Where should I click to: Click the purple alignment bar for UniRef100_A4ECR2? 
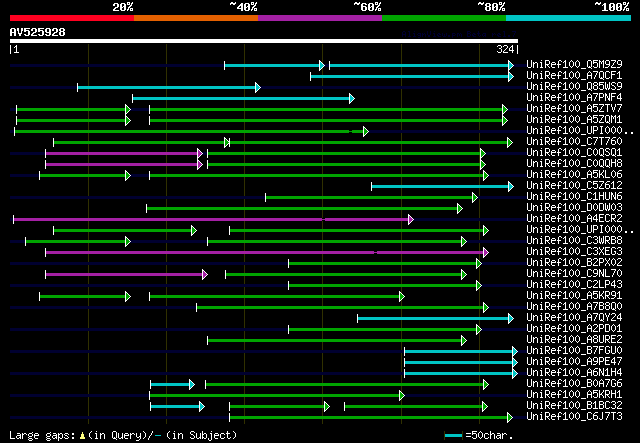(x=213, y=220)
